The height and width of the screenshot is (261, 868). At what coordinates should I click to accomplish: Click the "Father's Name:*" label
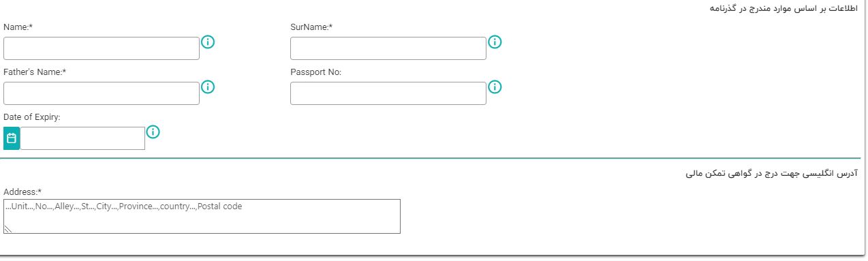pos(35,72)
